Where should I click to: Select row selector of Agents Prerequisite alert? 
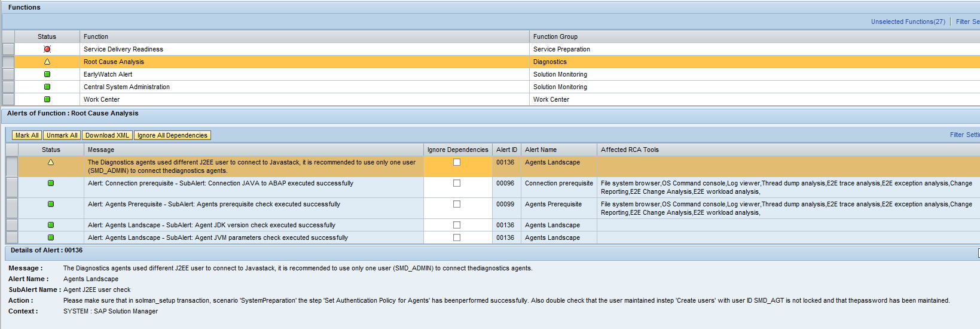tap(12, 208)
